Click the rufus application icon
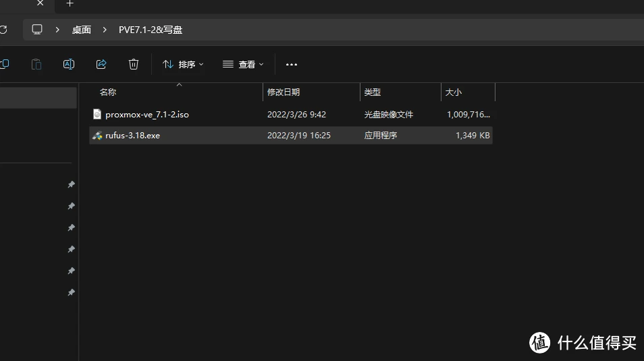Screen dimensions: 644x361 click(97, 136)
